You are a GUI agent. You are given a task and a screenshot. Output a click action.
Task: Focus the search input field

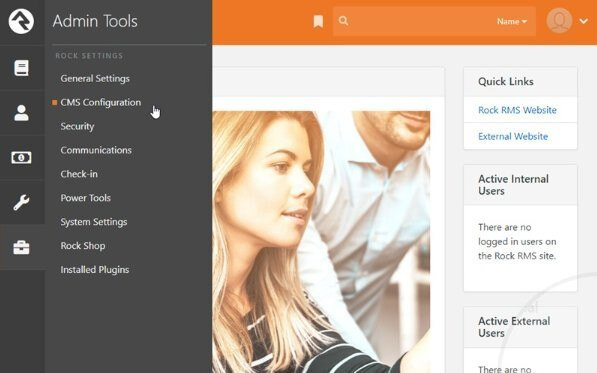click(421, 21)
